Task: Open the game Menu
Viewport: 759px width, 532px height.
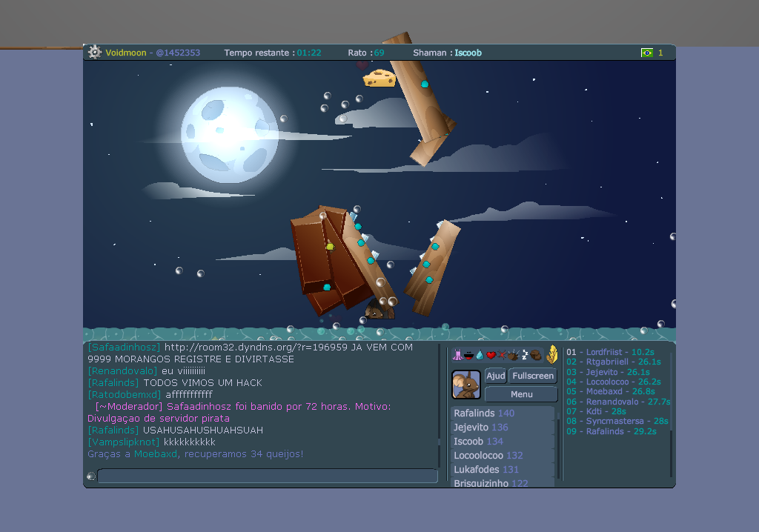Action: tap(520, 393)
